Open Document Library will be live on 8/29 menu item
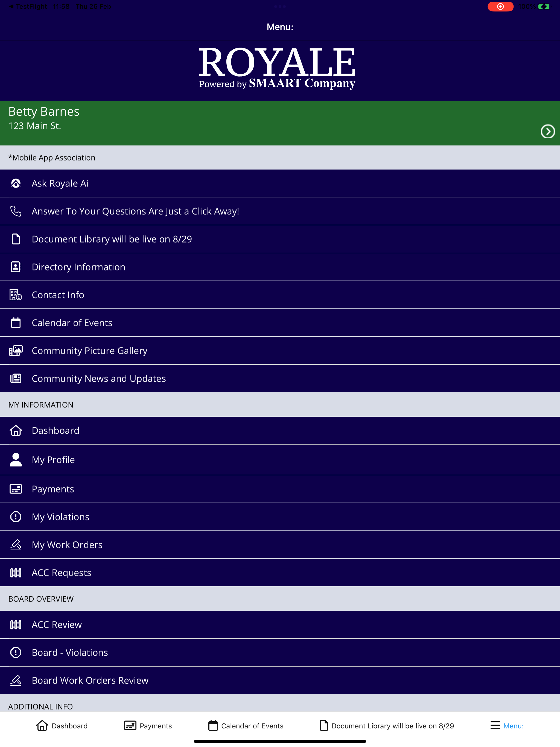This screenshot has width=560, height=747. 280,239
